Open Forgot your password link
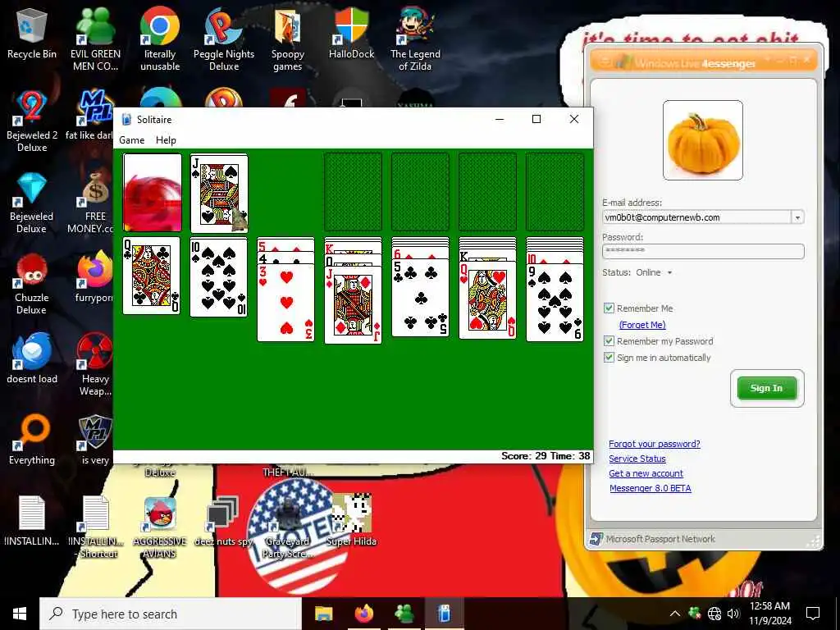The height and width of the screenshot is (630, 840). click(655, 444)
